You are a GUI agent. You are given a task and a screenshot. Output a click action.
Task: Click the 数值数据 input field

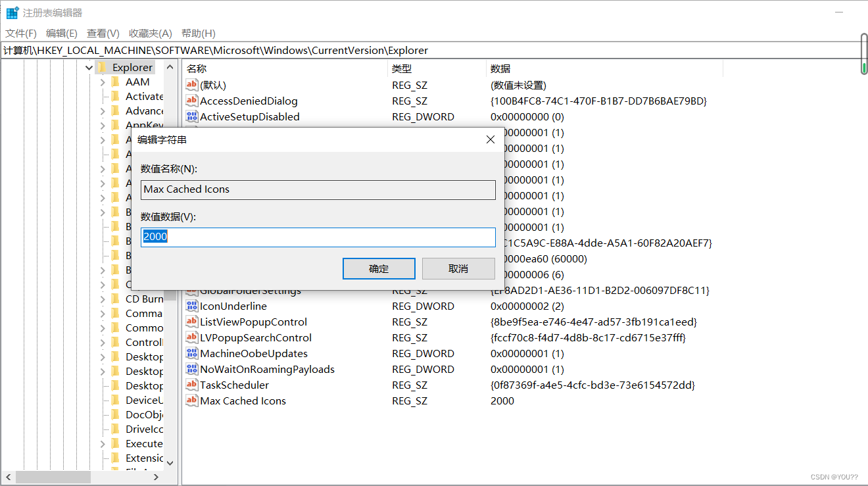pos(318,237)
